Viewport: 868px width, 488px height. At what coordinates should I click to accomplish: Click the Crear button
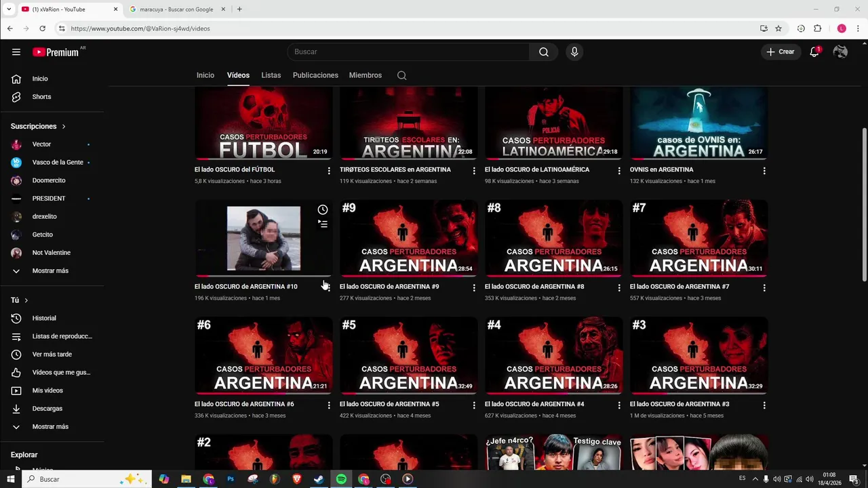pyautogui.click(x=780, y=52)
